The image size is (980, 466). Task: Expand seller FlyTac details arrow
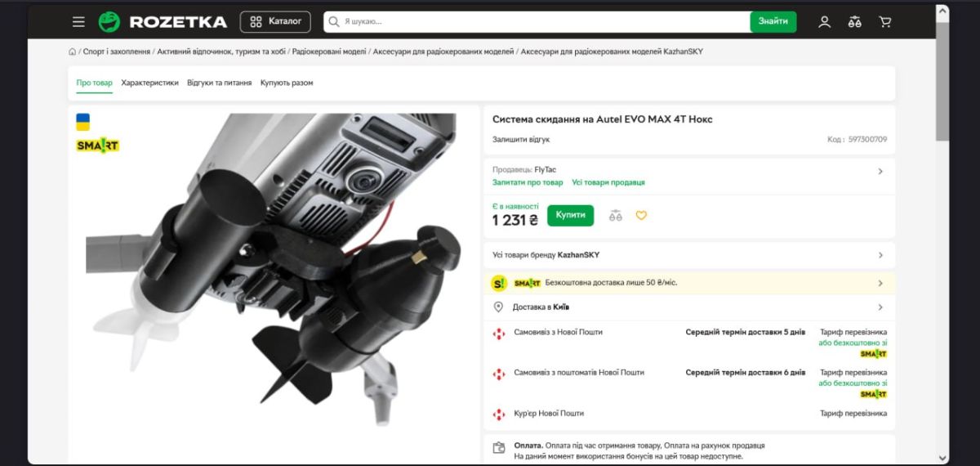[880, 172]
